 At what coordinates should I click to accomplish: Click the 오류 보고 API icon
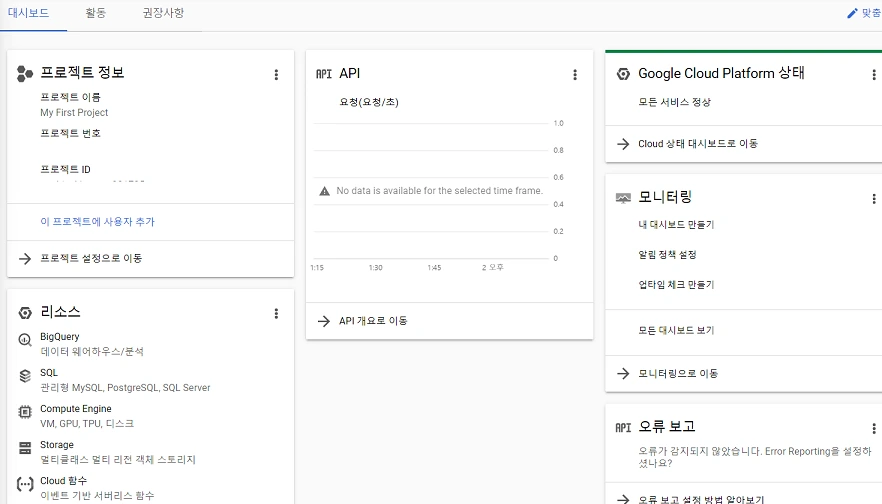click(x=623, y=428)
